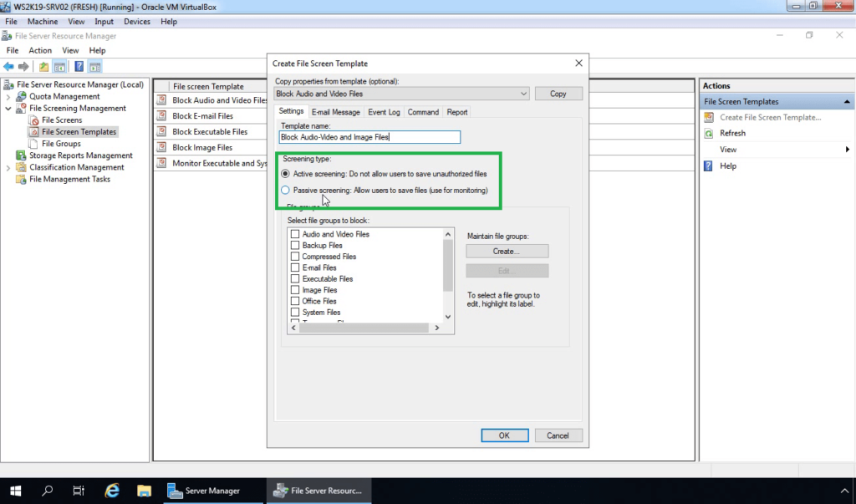Switch to Report tab
The height and width of the screenshot is (504, 856).
[x=457, y=112]
